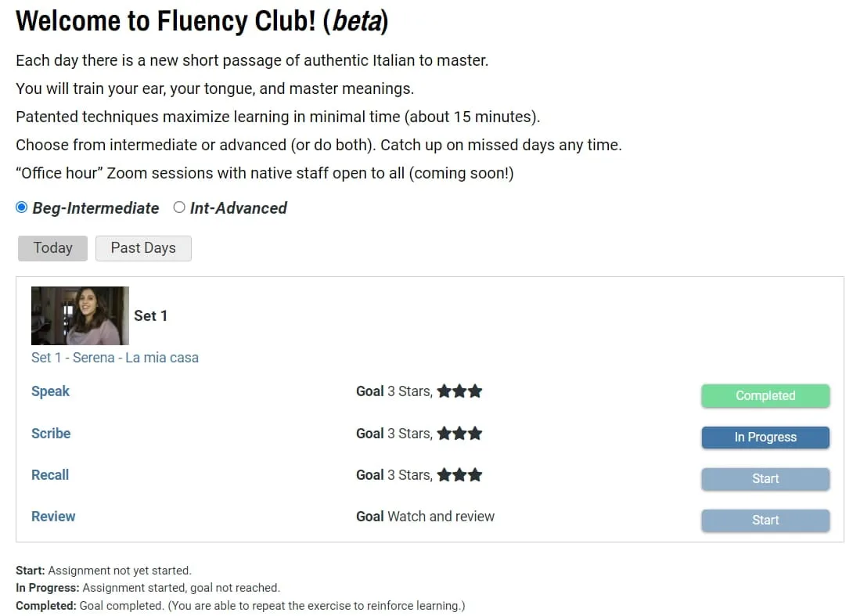Click the last star in the Recall row

tap(475, 475)
